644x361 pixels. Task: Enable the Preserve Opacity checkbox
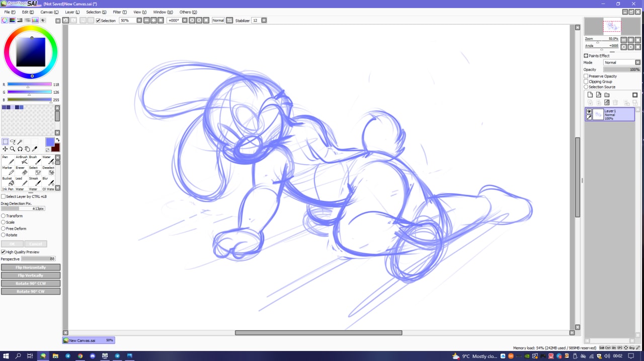tap(586, 76)
